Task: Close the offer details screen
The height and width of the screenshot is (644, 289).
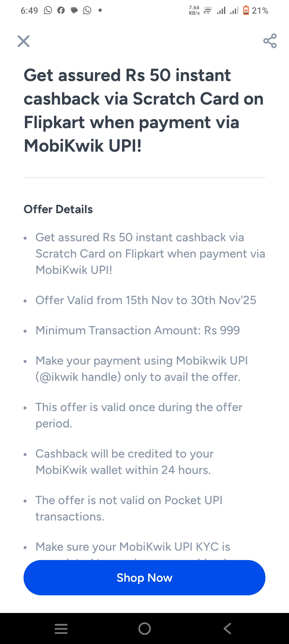Action: (24, 41)
